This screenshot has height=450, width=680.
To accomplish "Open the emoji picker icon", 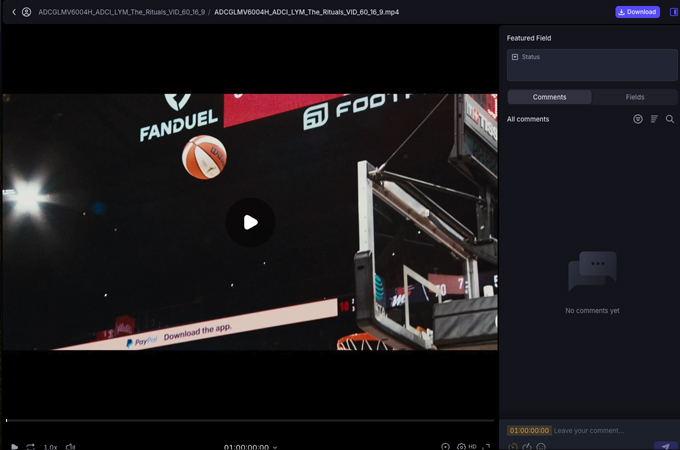I will 541,447.
